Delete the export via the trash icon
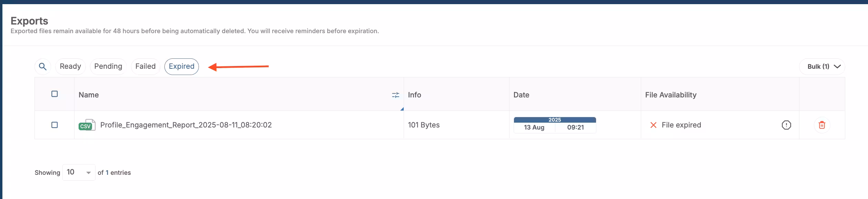This screenshot has height=199, width=868. (822, 125)
